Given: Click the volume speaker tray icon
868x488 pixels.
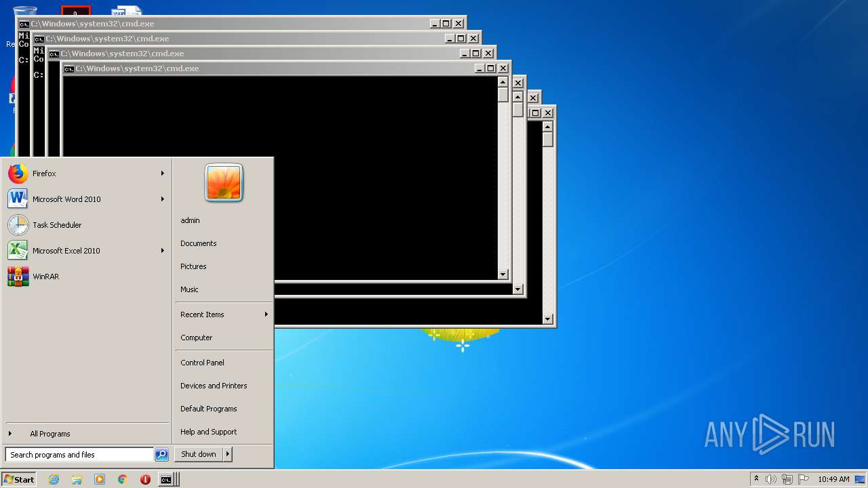Looking at the screenshot, I should click(771, 479).
